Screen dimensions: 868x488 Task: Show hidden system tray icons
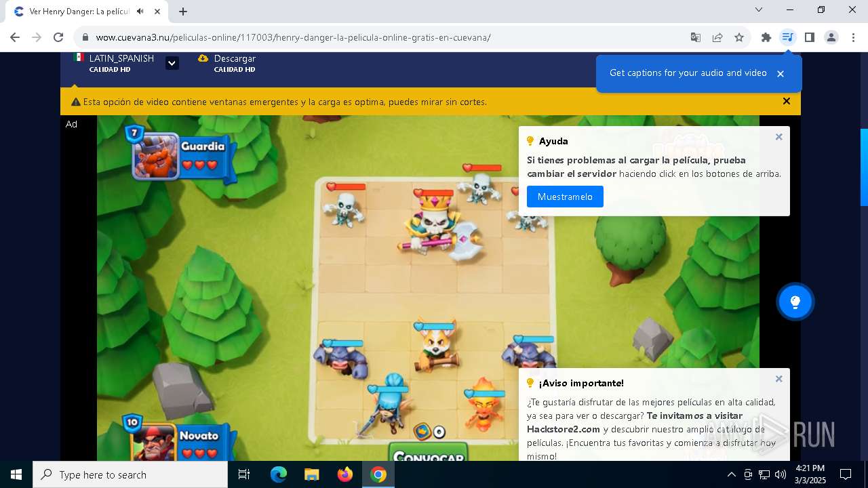(731, 474)
